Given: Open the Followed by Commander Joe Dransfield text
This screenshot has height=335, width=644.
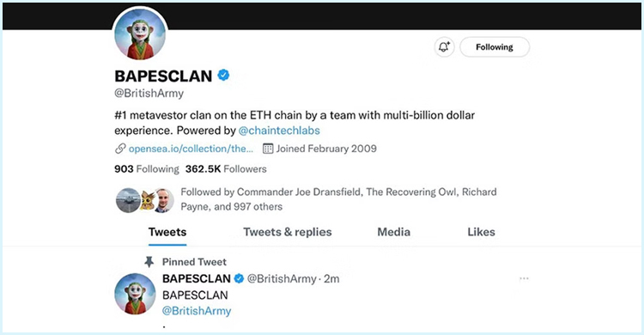Looking at the screenshot, I should 338,199.
